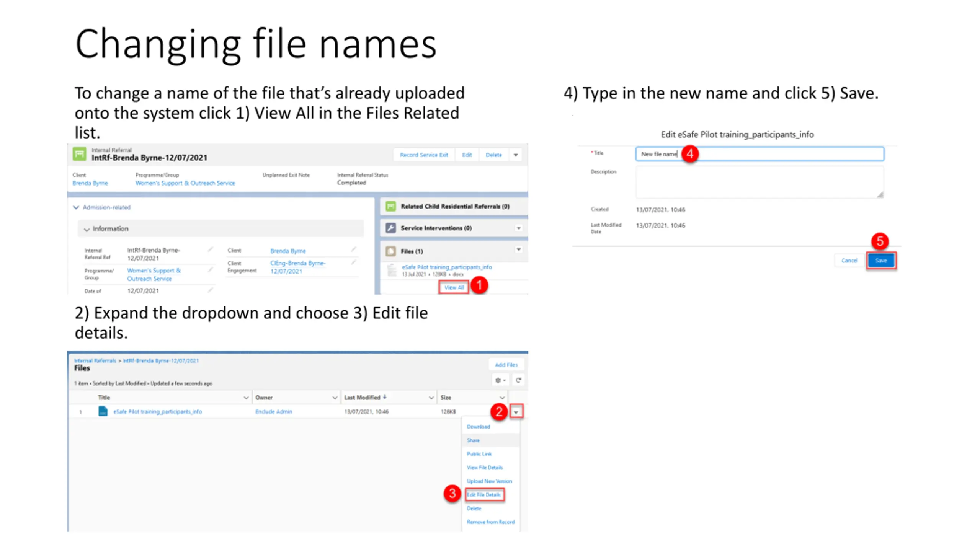The image size is (980, 551).
Task: Click the Add Files button
Action: coord(506,365)
